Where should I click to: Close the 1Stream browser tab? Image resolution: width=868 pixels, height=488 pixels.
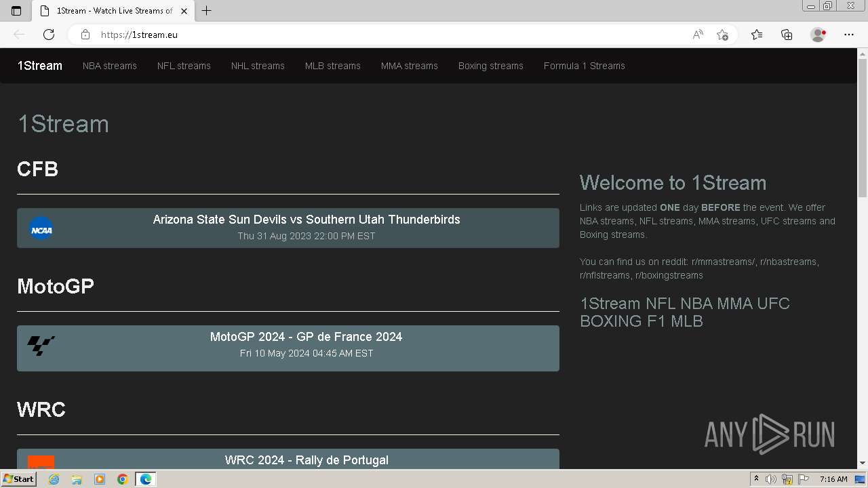tap(184, 11)
